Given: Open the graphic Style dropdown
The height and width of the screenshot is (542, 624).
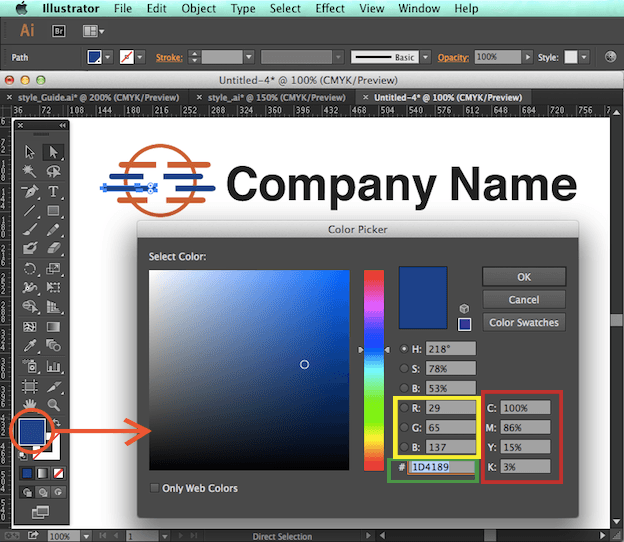Looking at the screenshot, I should click(x=584, y=57).
